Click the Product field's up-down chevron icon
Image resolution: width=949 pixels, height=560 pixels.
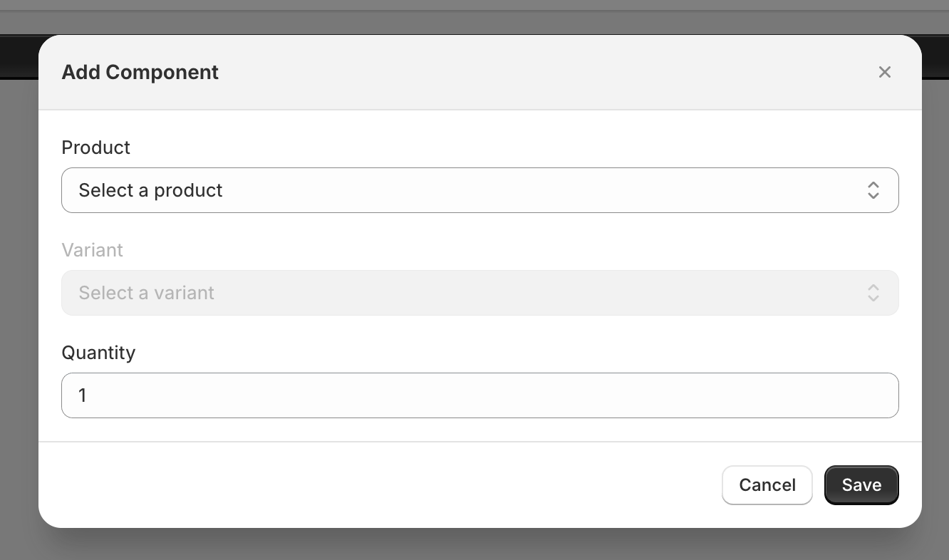tap(873, 190)
